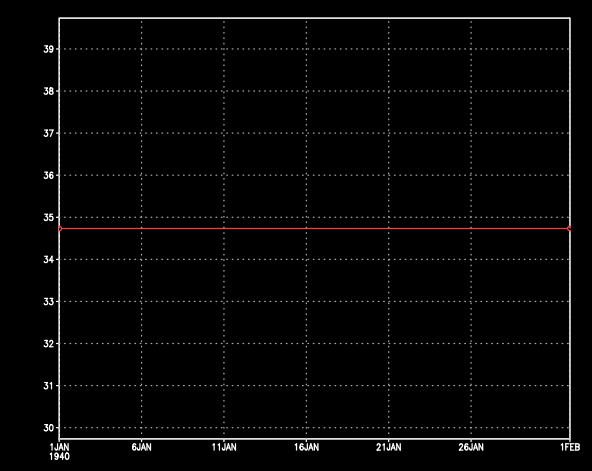
Task: Click the 1FEB x-axis label
Action: click(570, 447)
